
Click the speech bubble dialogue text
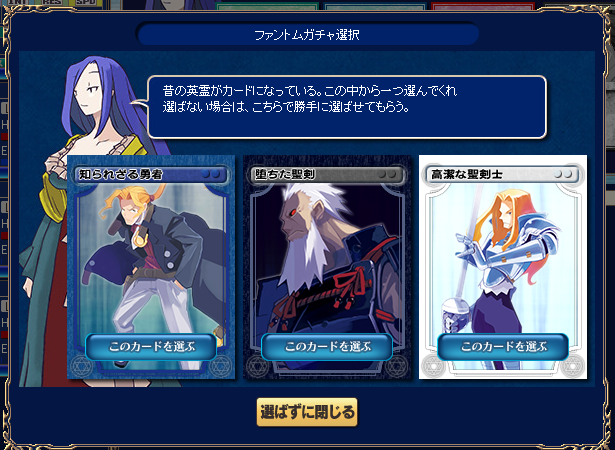[x=310, y=99]
